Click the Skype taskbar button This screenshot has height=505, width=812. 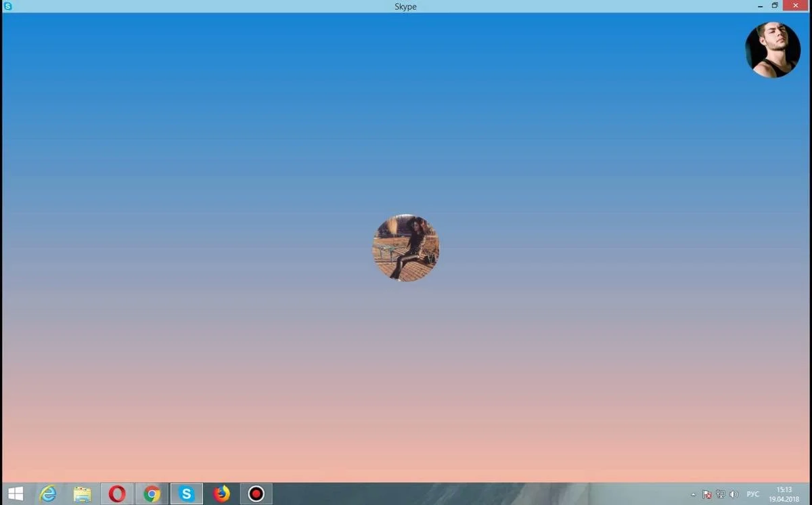coord(186,494)
